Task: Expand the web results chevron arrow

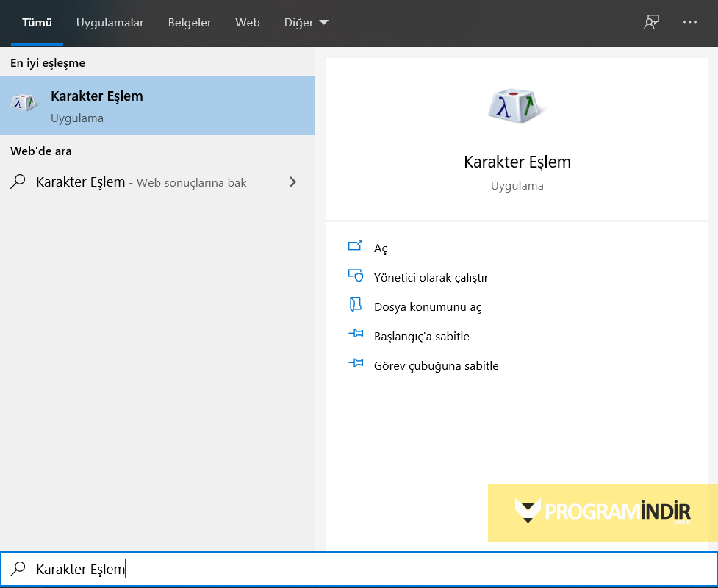Action: (x=293, y=182)
